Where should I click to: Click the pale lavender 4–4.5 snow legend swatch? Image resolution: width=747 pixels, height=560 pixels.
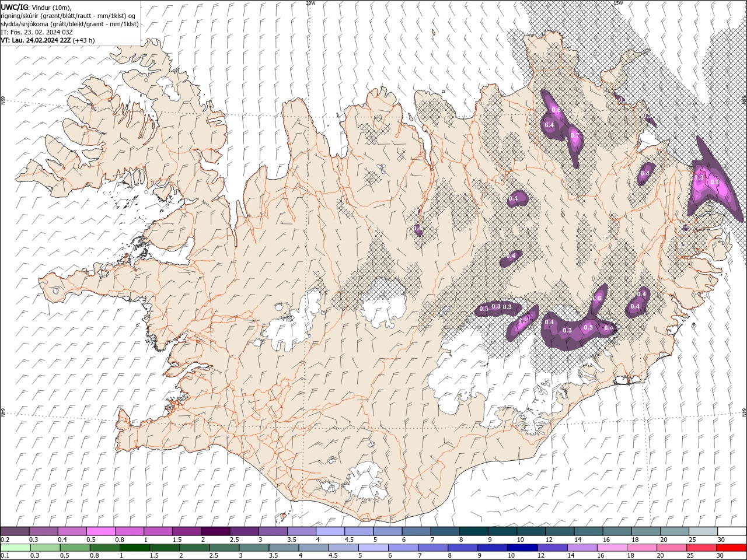pos(329,531)
